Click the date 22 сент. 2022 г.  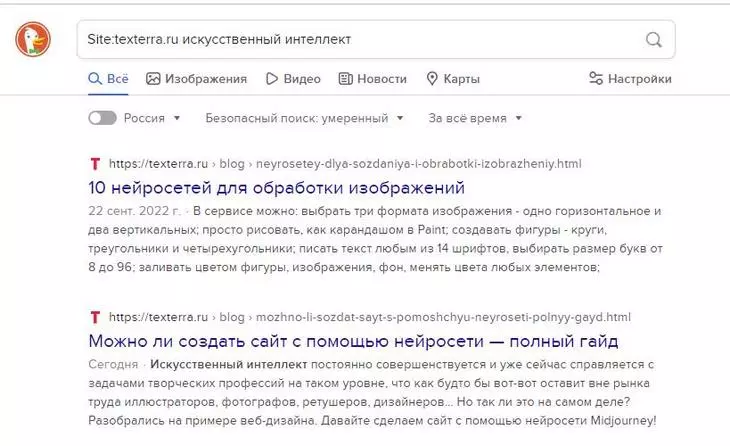tap(134, 211)
